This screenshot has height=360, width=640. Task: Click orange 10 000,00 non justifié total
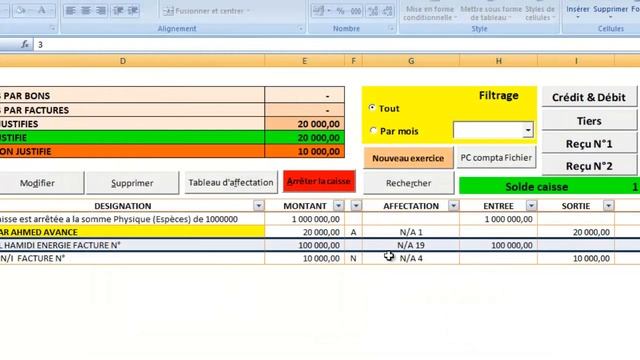pos(304,151)
